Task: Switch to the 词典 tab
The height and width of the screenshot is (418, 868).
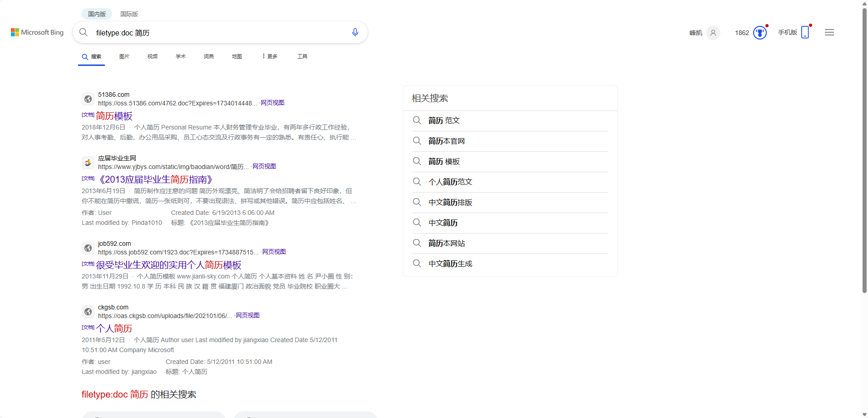Action: click(x=209, y=56)
